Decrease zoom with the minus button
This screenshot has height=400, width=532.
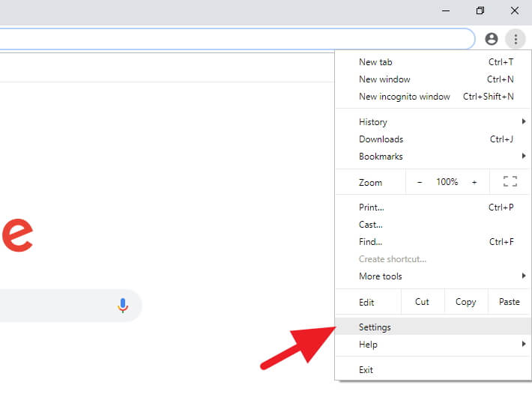pyautogui.click(x=420, y=182)
